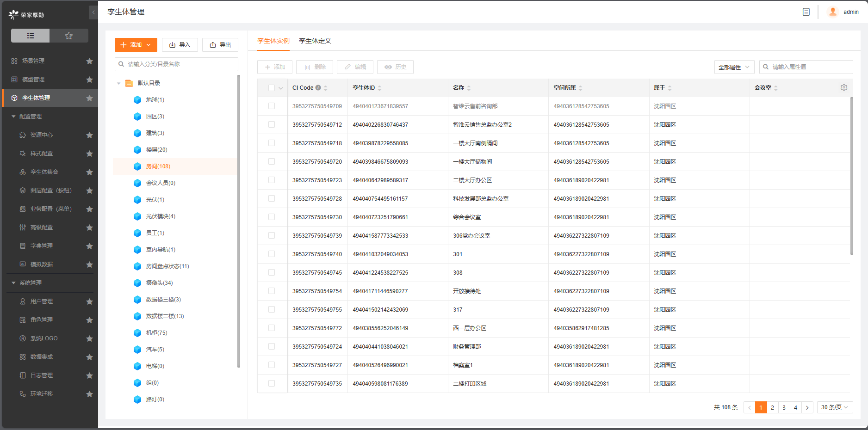The image size is (868, 430).
Task: Click the 导入 button
Action: [x=180, y=45]
